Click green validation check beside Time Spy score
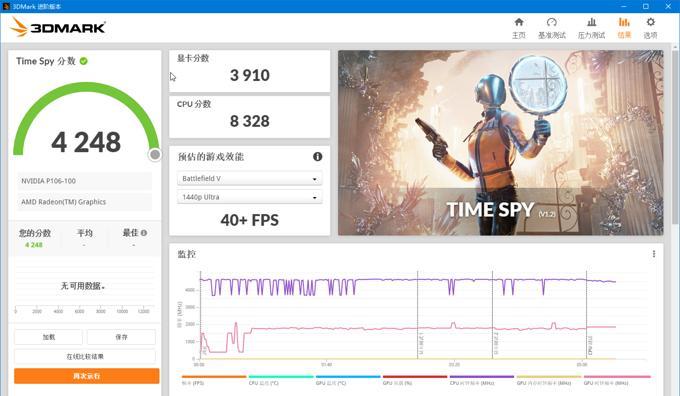The height and width of the screenshot is (396, 680). click(x=84, y=61)
